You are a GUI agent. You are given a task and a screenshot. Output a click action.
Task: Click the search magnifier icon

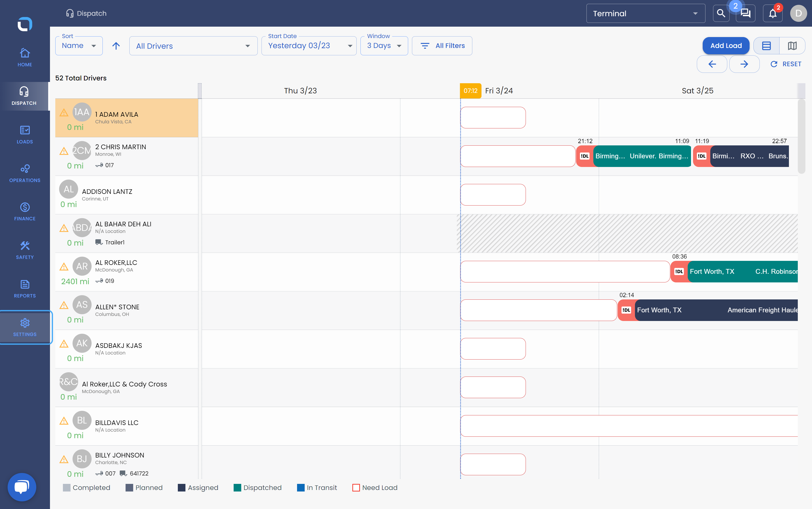(721, 13)
